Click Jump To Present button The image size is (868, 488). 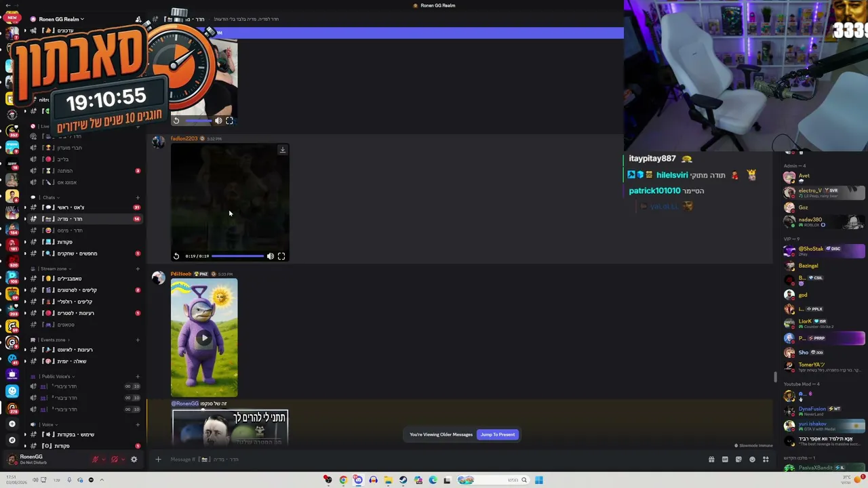(498, 434)
